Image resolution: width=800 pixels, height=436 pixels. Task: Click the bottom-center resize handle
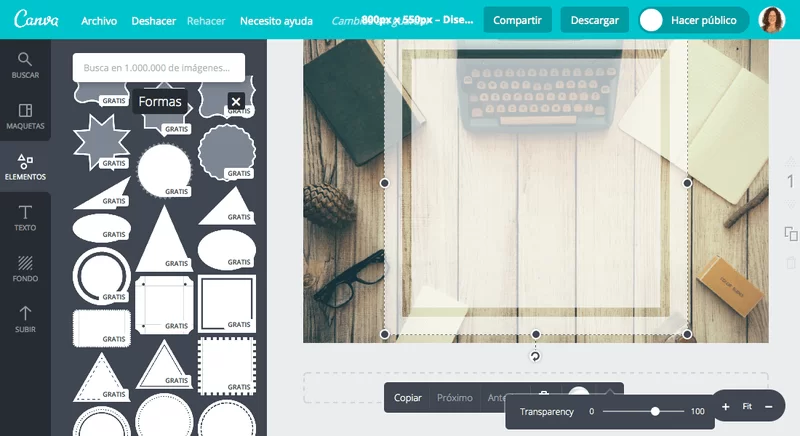click(x=535, y=334)
